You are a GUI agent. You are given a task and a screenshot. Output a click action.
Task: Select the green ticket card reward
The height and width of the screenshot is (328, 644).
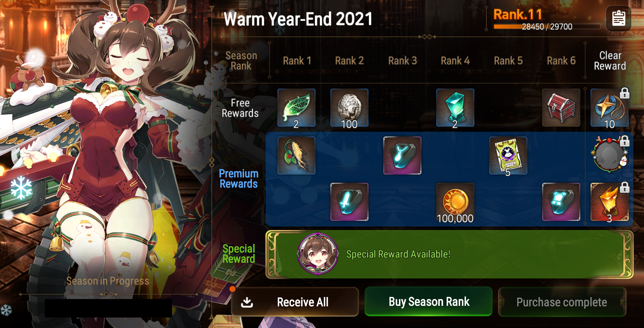[508, 155]
